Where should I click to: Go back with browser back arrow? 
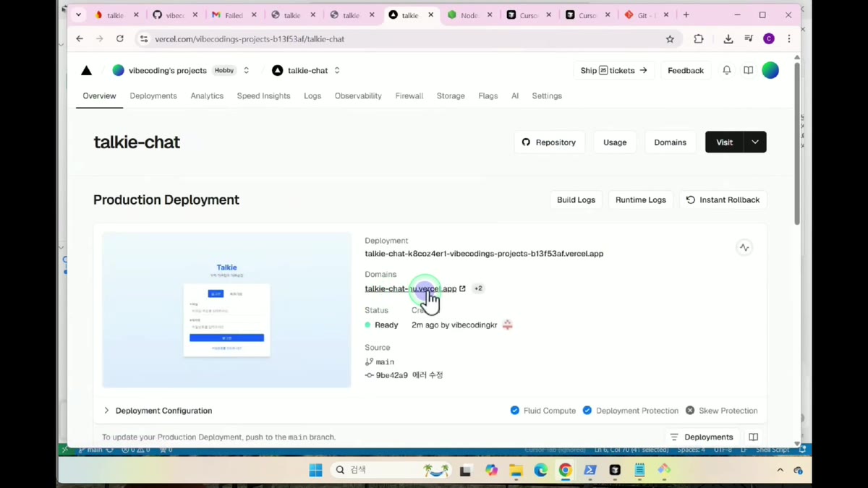point(80,39)
